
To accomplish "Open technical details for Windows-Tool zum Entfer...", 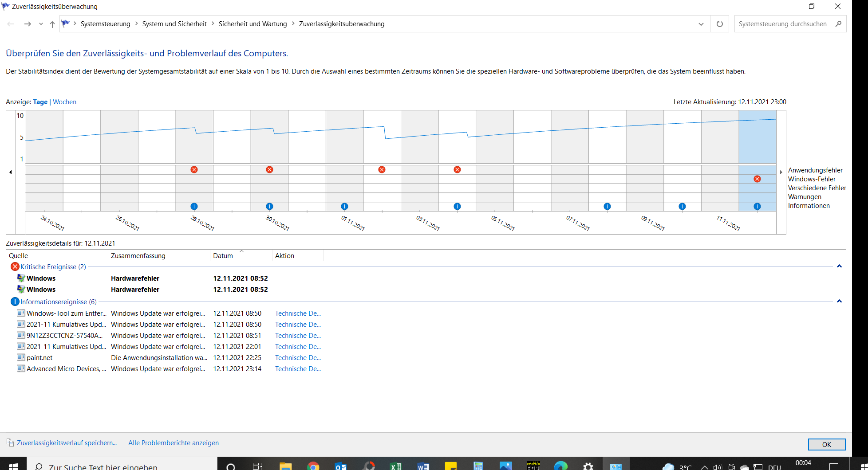I will point(298,313).
